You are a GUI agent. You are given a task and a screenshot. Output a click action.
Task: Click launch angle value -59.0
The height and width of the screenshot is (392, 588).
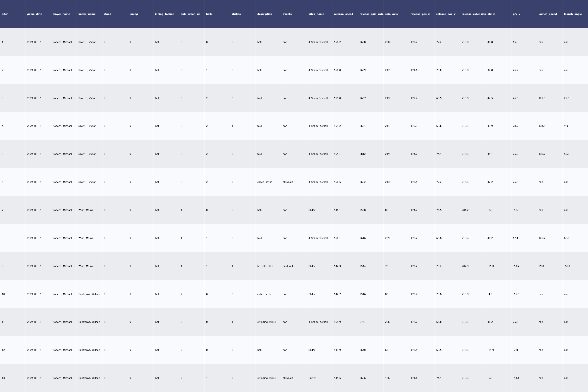(x=567, y=266)
